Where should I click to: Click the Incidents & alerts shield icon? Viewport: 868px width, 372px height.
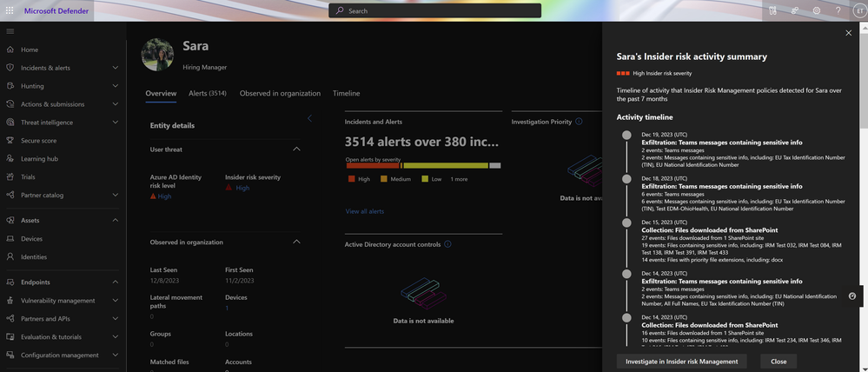pos(10,68)
